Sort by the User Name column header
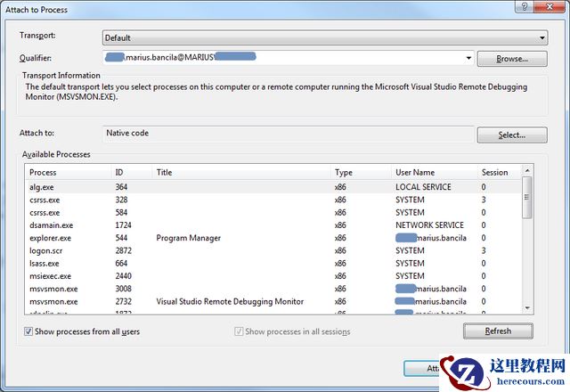Viewport: 570px width, 392px height. [435, 172]
